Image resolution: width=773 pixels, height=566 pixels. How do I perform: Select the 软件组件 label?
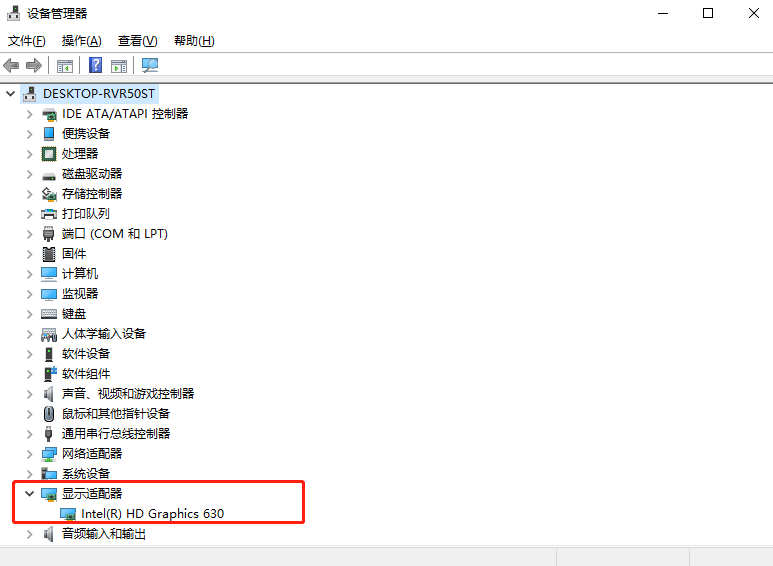click(86, 374)
